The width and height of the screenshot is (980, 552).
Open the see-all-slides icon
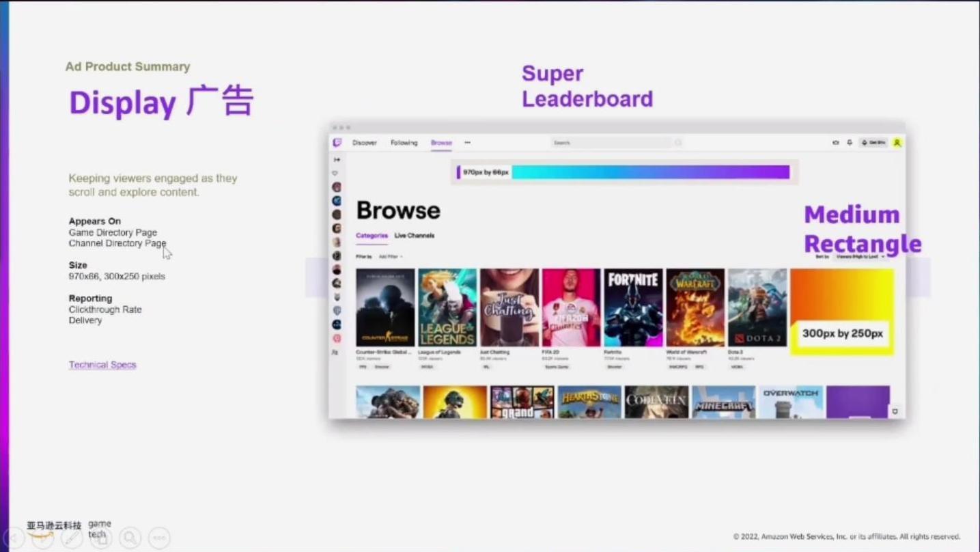[100, 538]
